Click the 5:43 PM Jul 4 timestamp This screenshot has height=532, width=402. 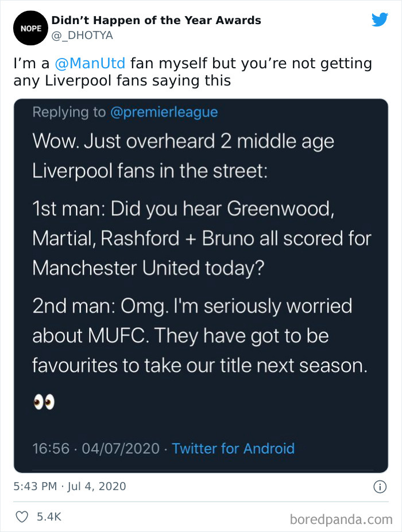[x=68, y=486]
